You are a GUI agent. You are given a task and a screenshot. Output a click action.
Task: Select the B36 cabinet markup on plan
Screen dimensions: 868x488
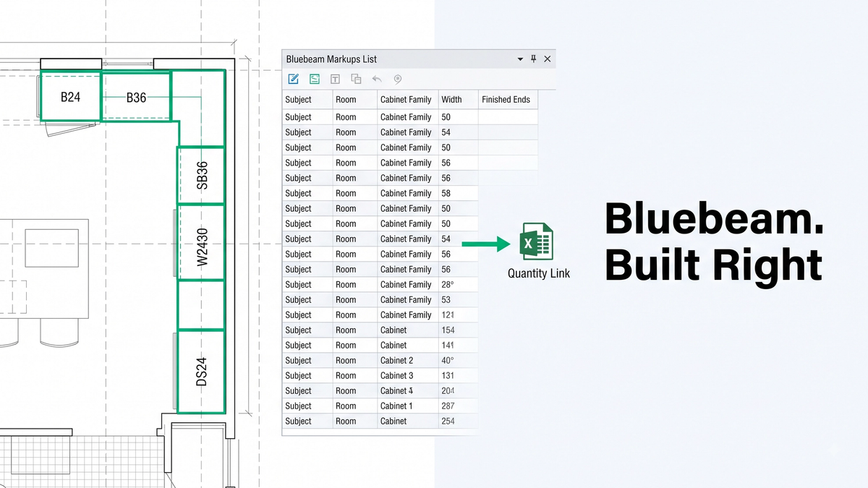(136, 96)
